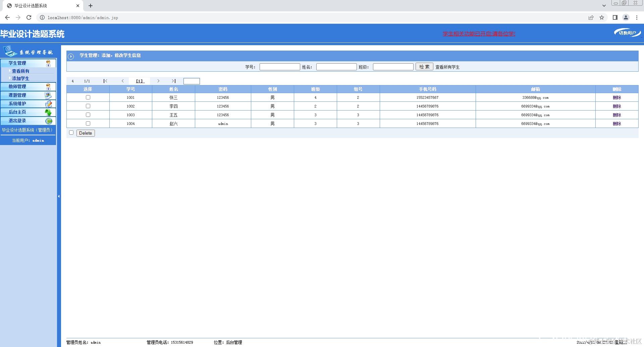Tick checkbox for student 1004 赵六

pos(88,124)
